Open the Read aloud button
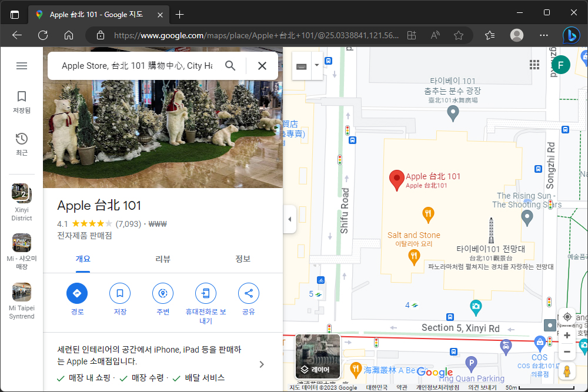The height and width of the screenshot is (392, 588). [435, 36]
